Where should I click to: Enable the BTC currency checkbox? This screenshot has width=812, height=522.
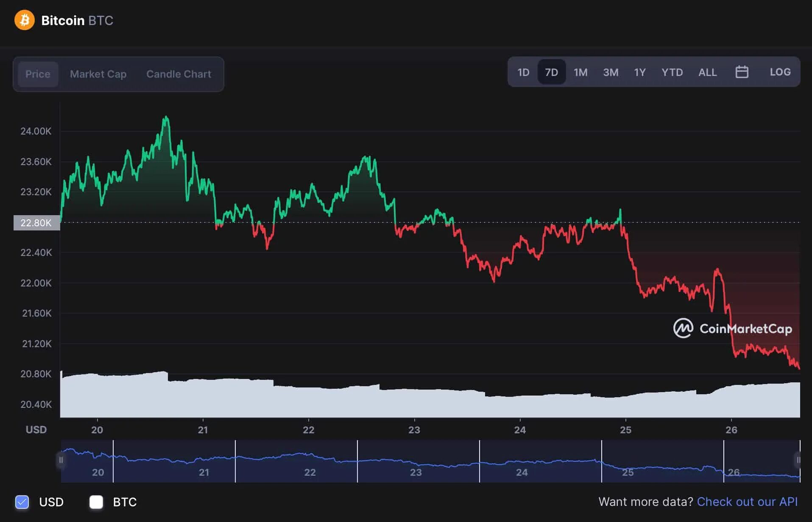96,502
